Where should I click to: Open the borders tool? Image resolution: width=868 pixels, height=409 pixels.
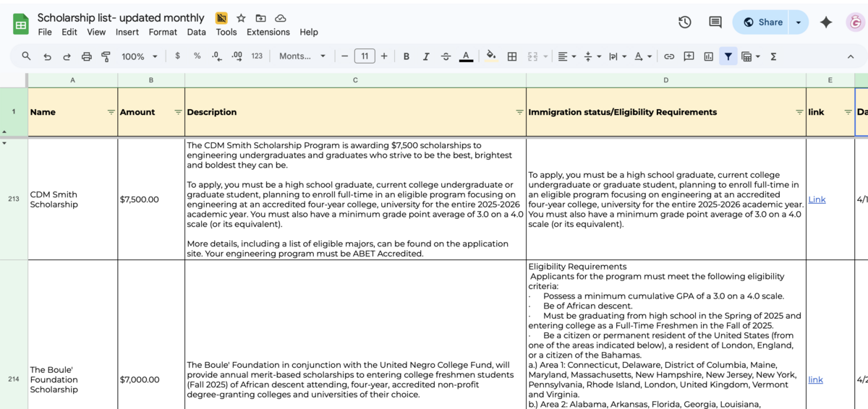click(512, 56)
